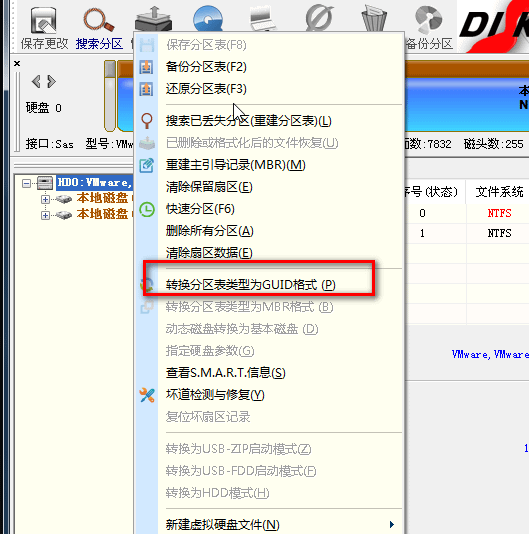Click the 保存更改 toolbar icon

43,21
